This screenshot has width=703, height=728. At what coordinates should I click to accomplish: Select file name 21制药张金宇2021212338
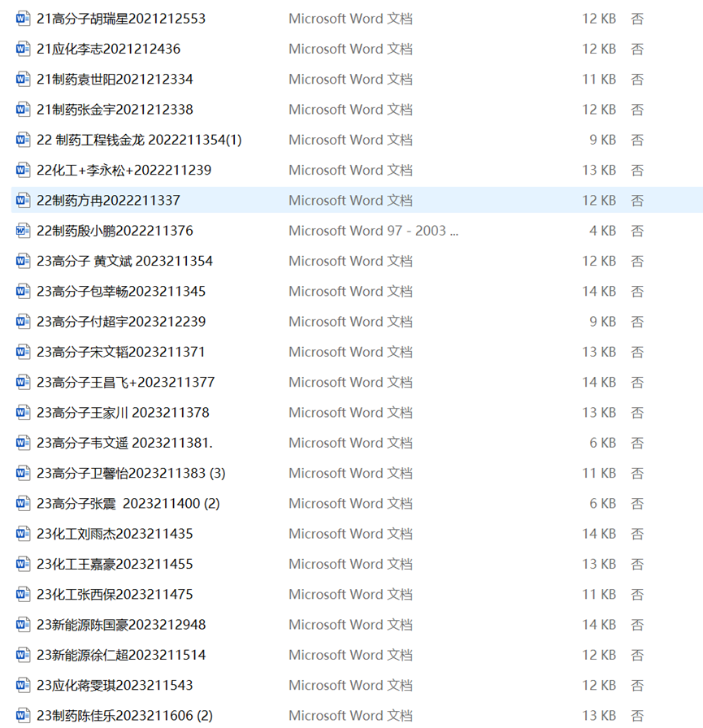(115, 110)
